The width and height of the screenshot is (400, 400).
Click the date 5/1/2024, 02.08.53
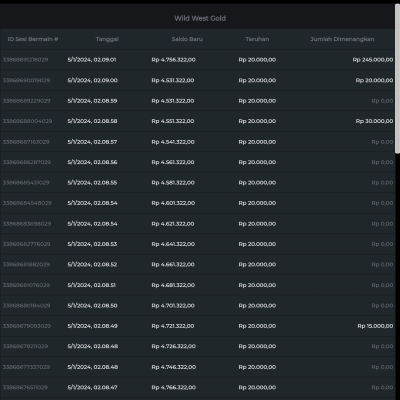coord(92,244)
